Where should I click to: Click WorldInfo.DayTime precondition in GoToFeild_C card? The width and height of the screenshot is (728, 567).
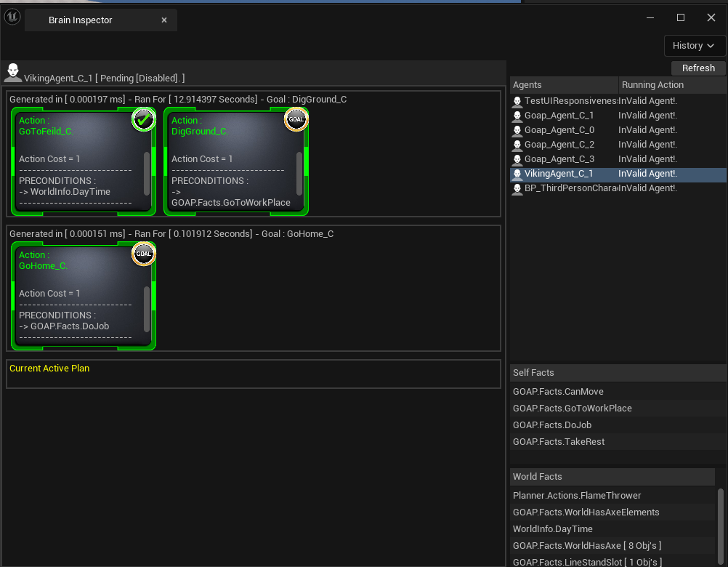click(65, 192)
